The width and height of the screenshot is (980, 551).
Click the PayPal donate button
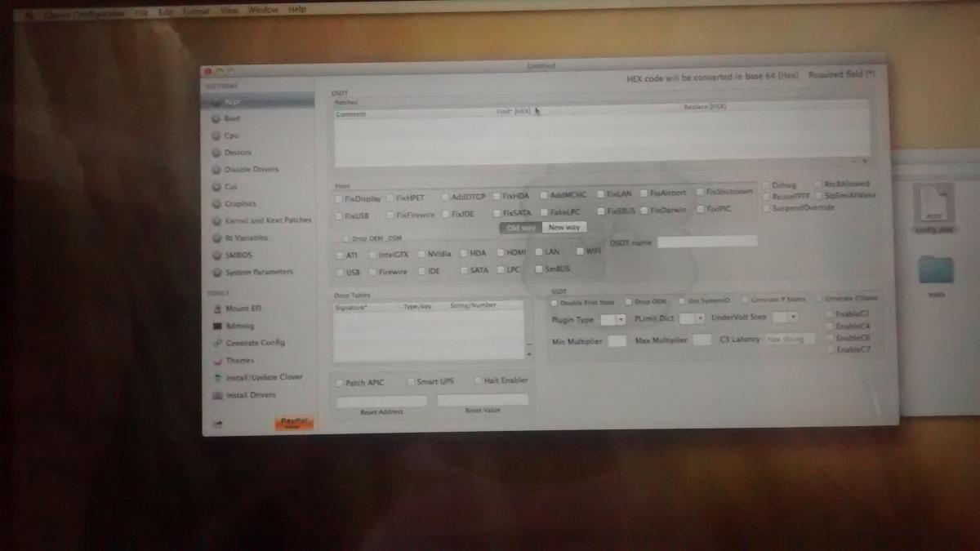coord(294,423)
